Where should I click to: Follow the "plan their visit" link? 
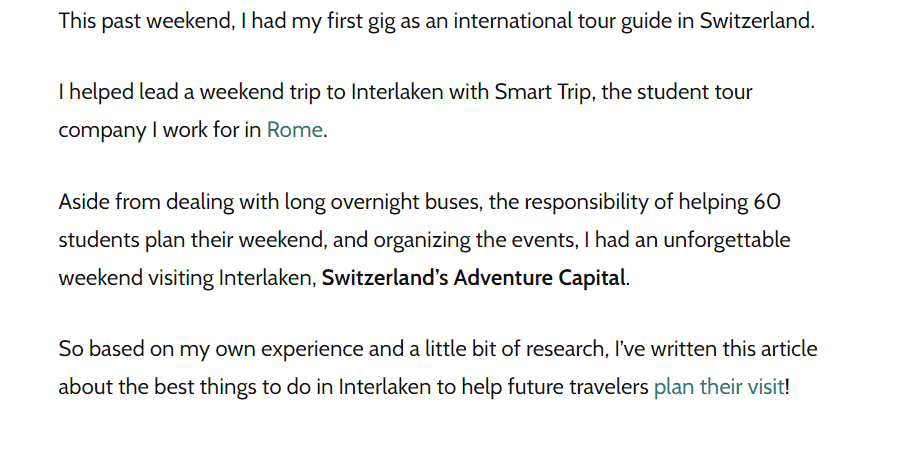[718, 387]
